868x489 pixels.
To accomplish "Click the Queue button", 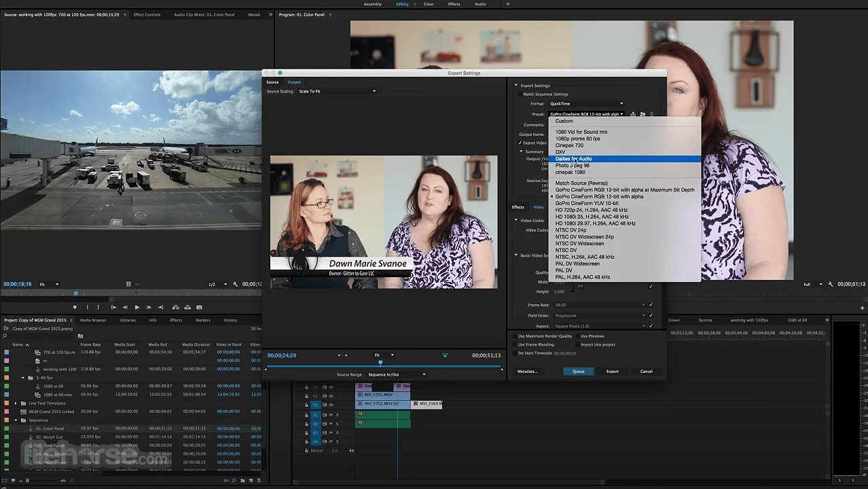I will pos(579,372).
